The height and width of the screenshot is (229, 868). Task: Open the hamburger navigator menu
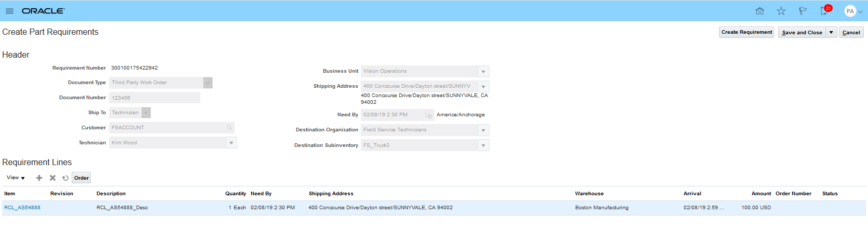[x=9, y=11]
